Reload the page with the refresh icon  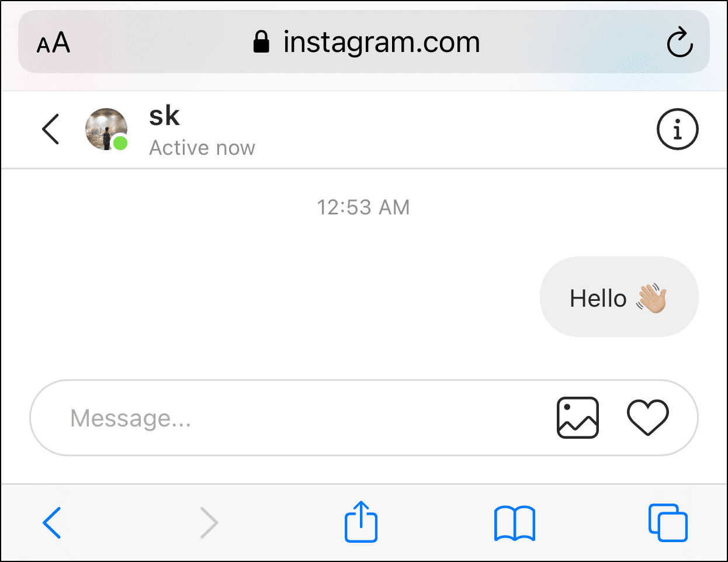pos(680,42)
